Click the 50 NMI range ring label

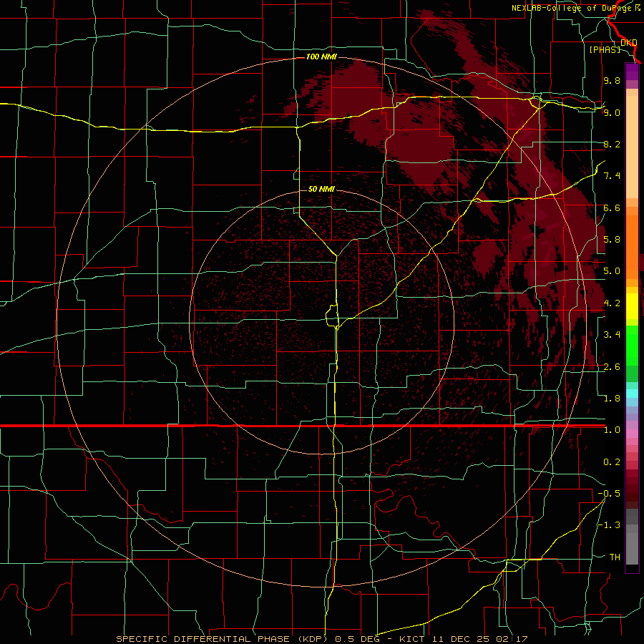(x=321, y=189)
